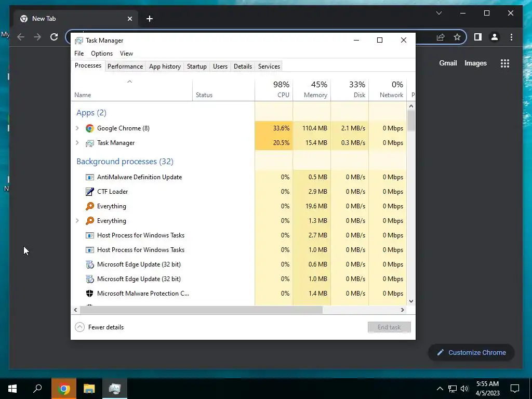Open the Options menu

pyautogui.click(x=102, y=54)
